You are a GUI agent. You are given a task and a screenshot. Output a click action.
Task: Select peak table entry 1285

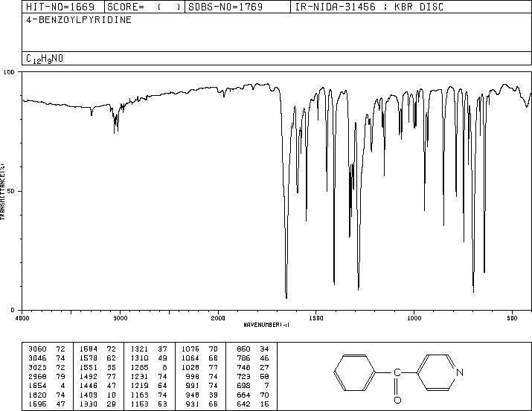tap(139, 367)
